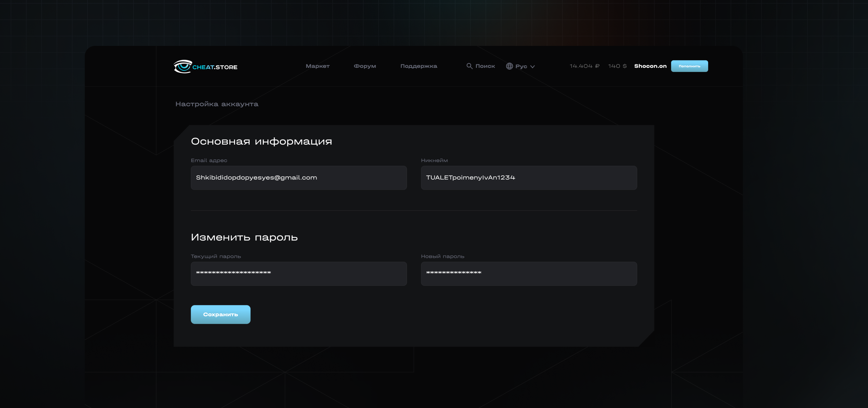
Task: Open the Форум menu item
Action: tap(365, 66)
